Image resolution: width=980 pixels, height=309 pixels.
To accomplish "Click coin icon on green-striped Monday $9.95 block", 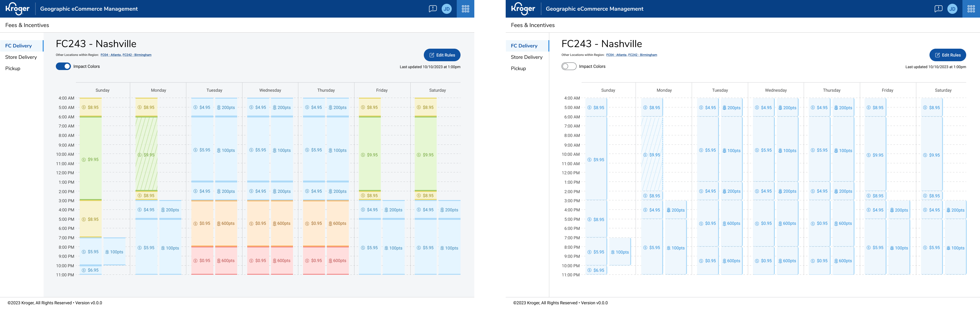I will (140, 155).
